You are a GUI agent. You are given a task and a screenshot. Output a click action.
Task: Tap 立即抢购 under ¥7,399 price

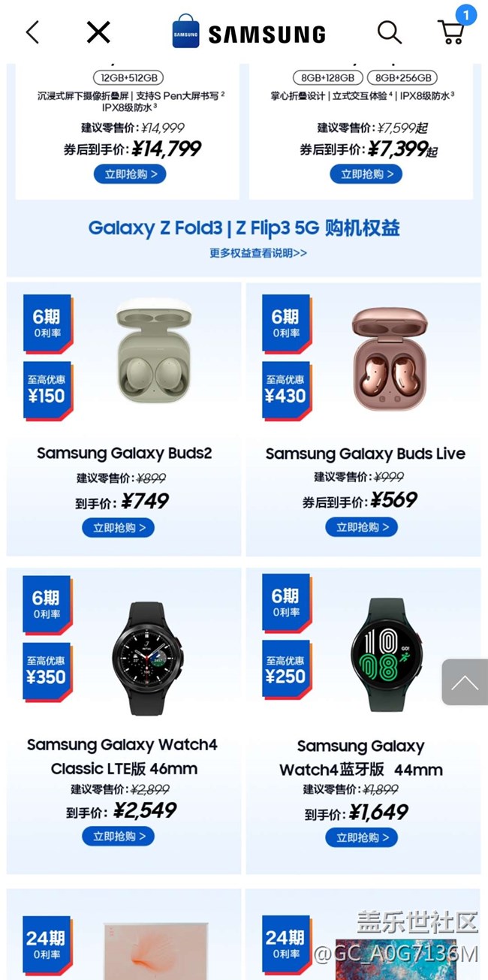pyautogui.click(x=366, y=174)
